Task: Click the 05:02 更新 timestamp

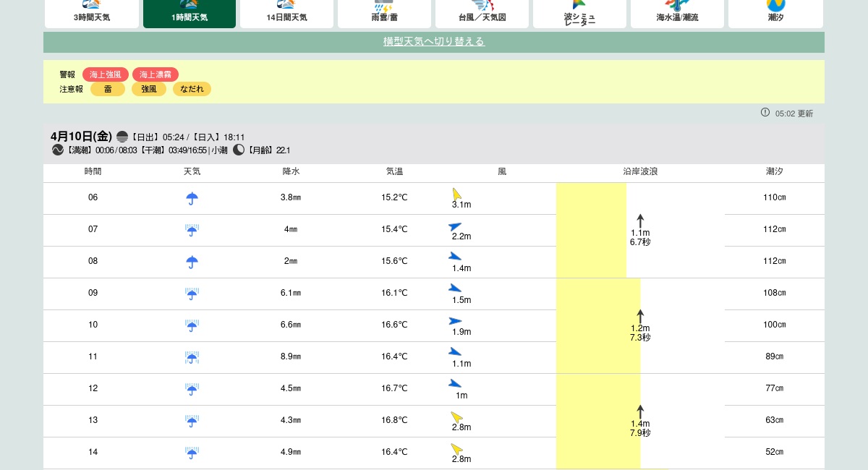Action: click(794, 114)
